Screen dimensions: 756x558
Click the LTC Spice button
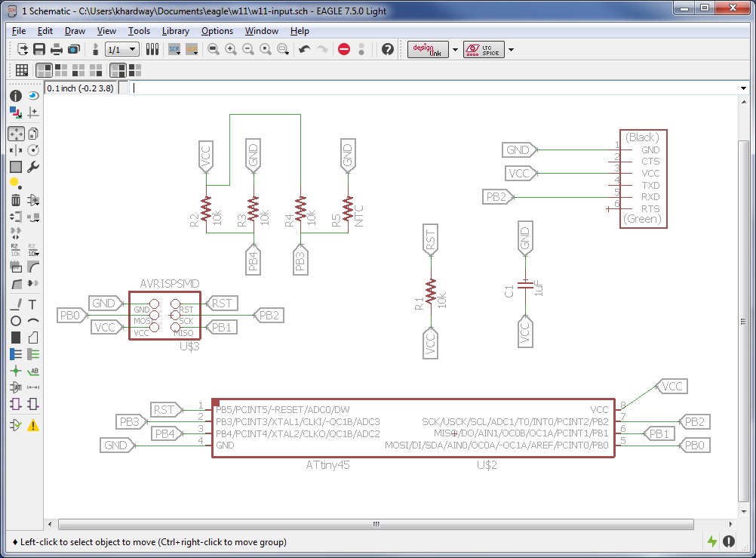pos(484,49)
